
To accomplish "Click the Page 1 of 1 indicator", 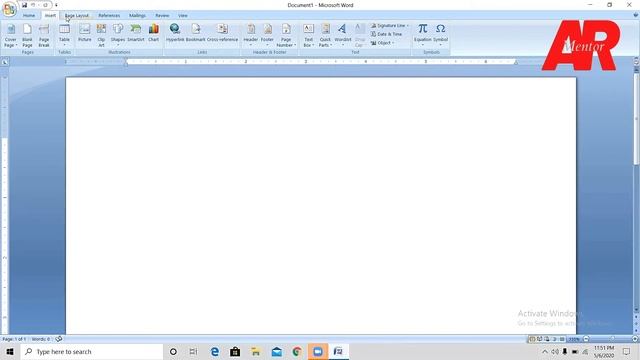I will [x=14, y=339].
